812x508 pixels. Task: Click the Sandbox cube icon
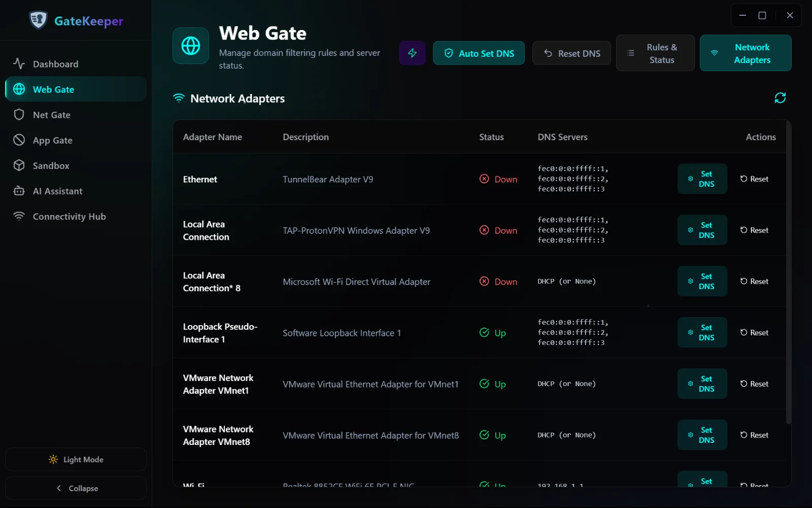point(19,165)
